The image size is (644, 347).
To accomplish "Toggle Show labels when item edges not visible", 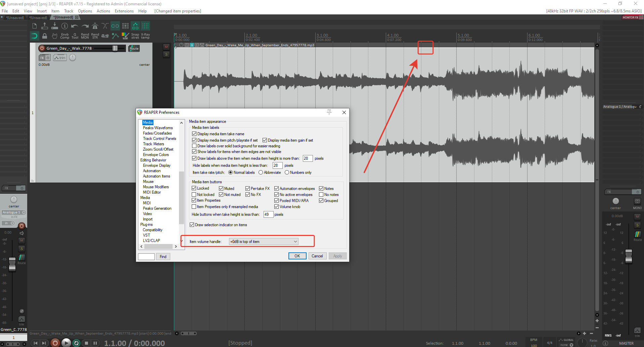I will [x=194, y=152].
